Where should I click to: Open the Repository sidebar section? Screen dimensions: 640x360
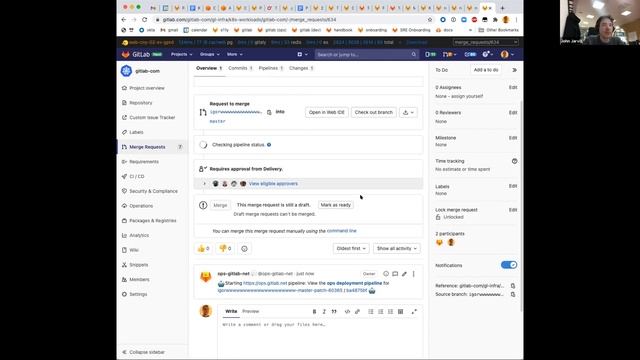click(x=138, y=103)
